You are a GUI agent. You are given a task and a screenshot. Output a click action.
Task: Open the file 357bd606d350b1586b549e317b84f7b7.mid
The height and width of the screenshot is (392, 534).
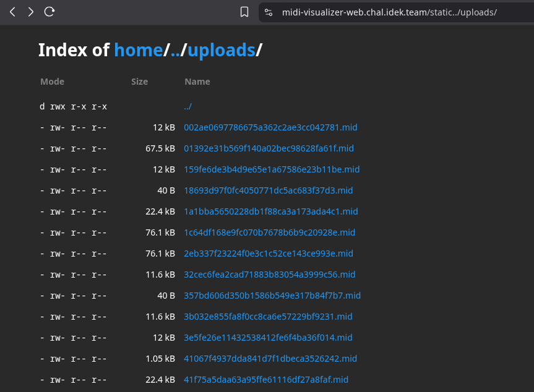pos(272,296)
